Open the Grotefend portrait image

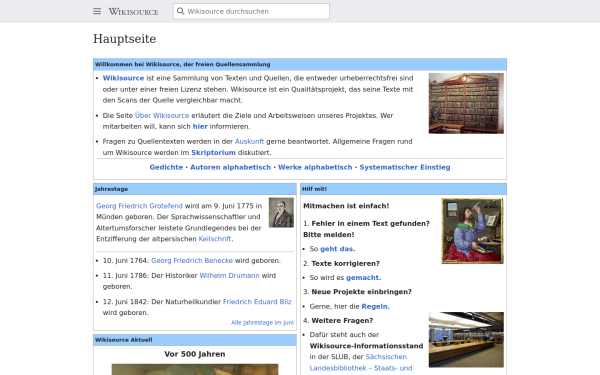[281, 212]
